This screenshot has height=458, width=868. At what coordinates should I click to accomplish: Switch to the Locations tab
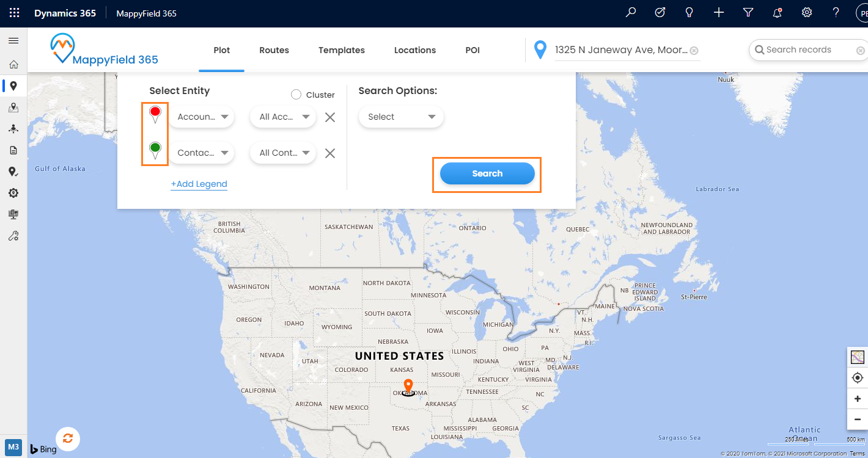[x=415, y=50]
